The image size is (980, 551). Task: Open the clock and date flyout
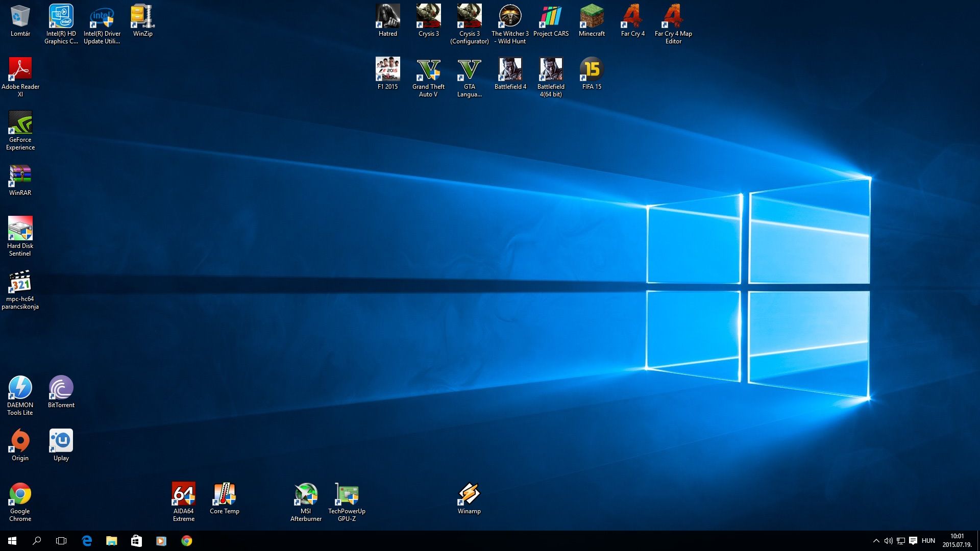(x=957, y=541)
